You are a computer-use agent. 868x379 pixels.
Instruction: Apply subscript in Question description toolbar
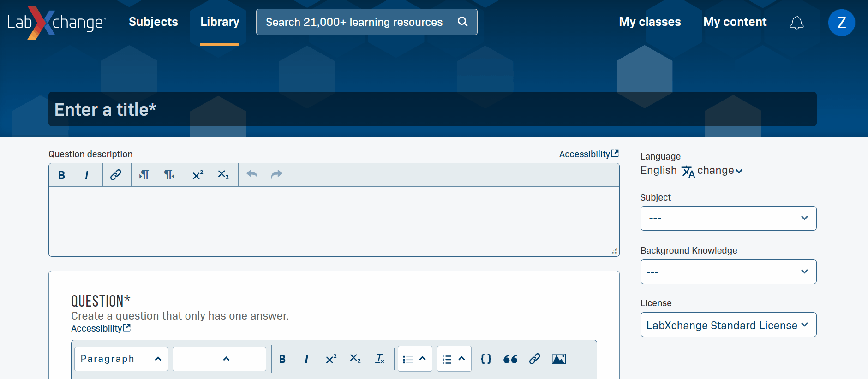[223, 175]
